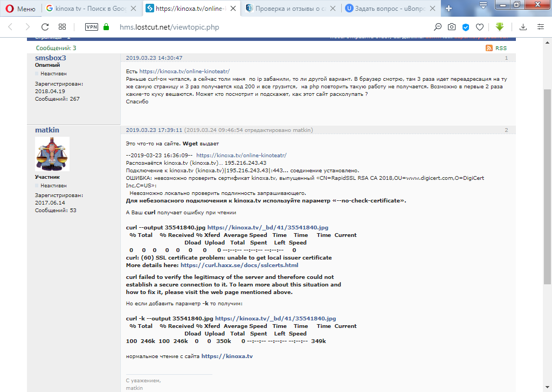
Task: Close the Проверка и отзывы tab
Action: coord(333,9)
